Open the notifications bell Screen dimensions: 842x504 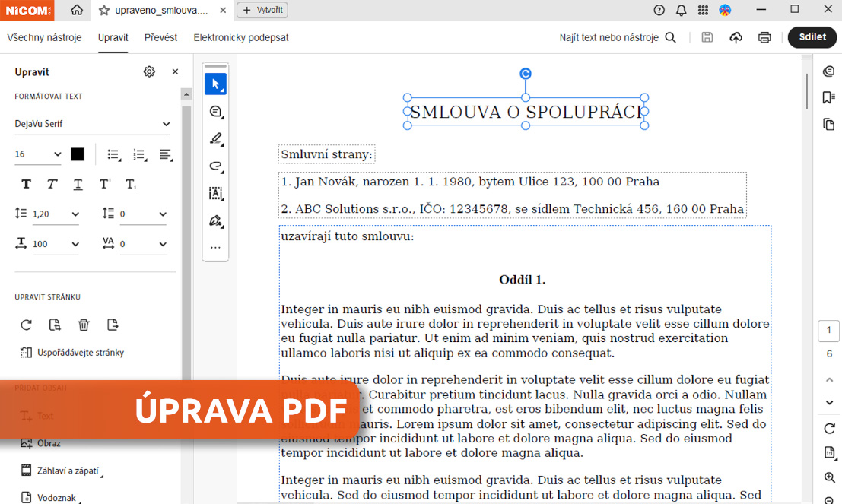[x=681, y=10]
